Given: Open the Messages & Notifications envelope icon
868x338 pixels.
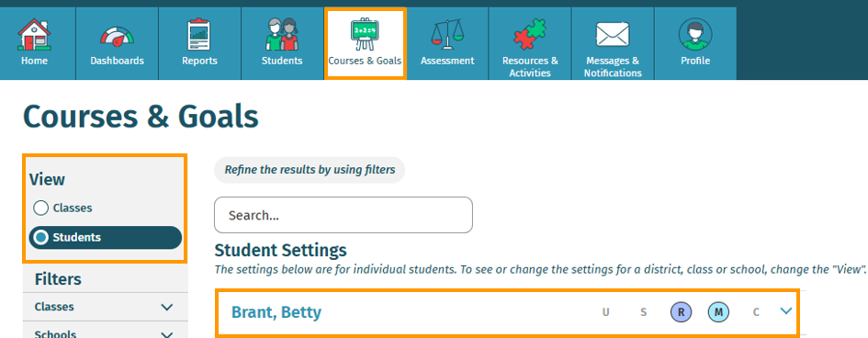Looking at the screenshot, I should pos(613,35).
